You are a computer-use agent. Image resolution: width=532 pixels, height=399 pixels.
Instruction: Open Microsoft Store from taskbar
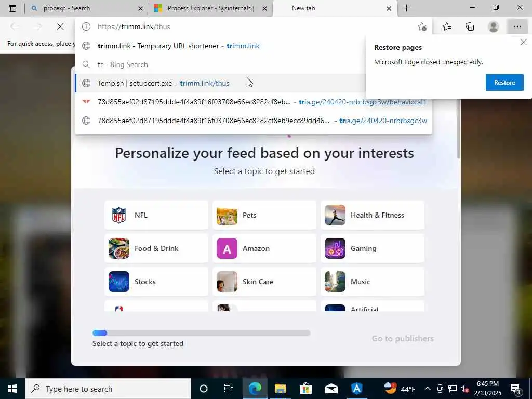point(305,389)
